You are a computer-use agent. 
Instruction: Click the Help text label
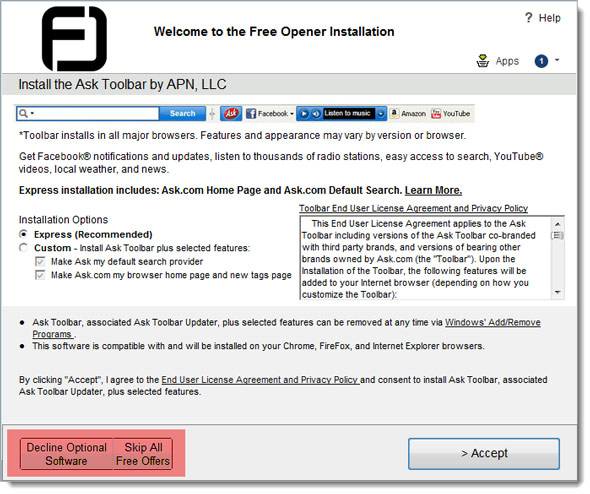pyautogui.click(x=549, y=18)
